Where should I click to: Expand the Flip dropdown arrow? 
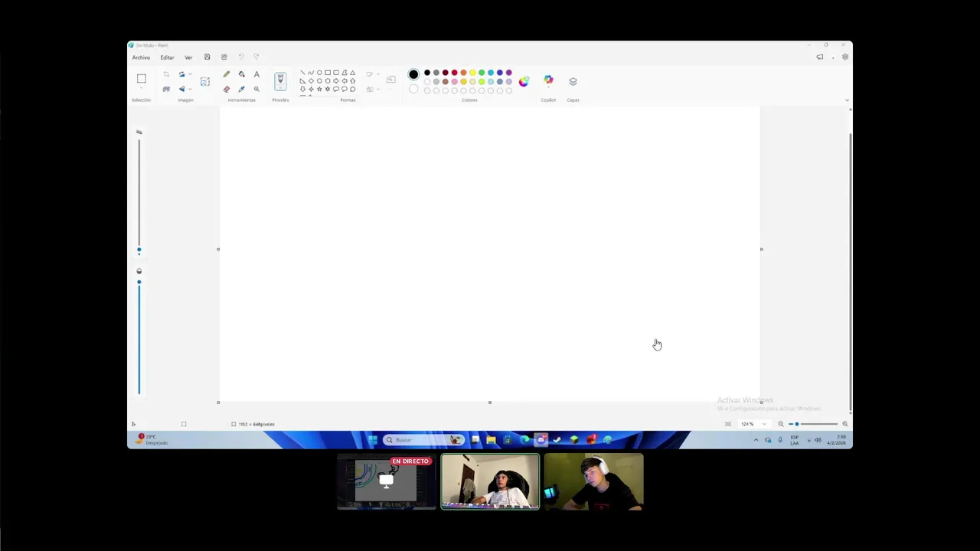pos(190,89)
